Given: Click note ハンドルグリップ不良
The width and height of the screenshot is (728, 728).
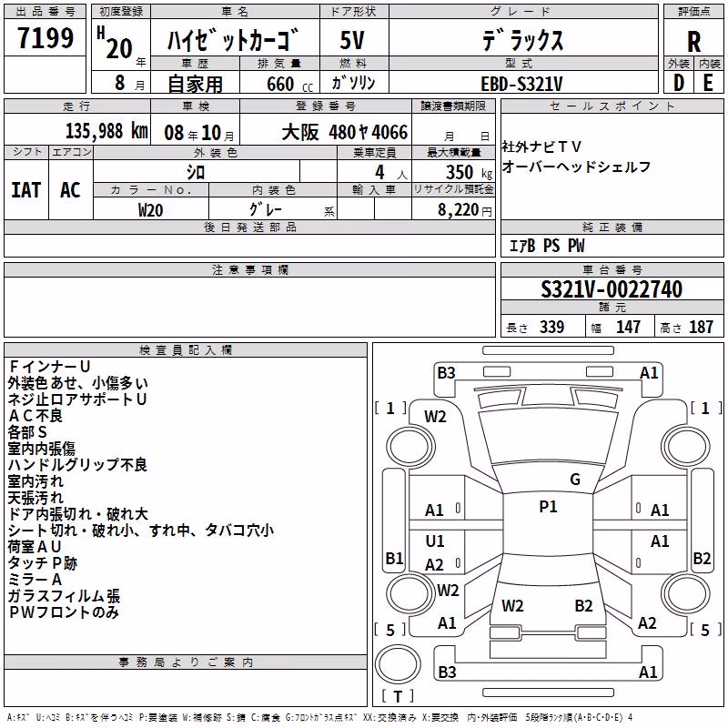Looking at the screenshot, I should [77, 465].
